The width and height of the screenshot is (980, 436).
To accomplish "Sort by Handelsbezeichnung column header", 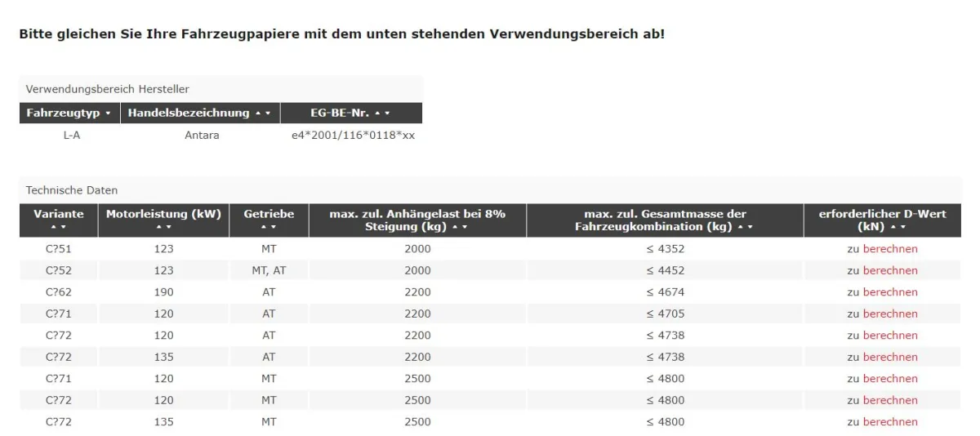I will 201,113.
